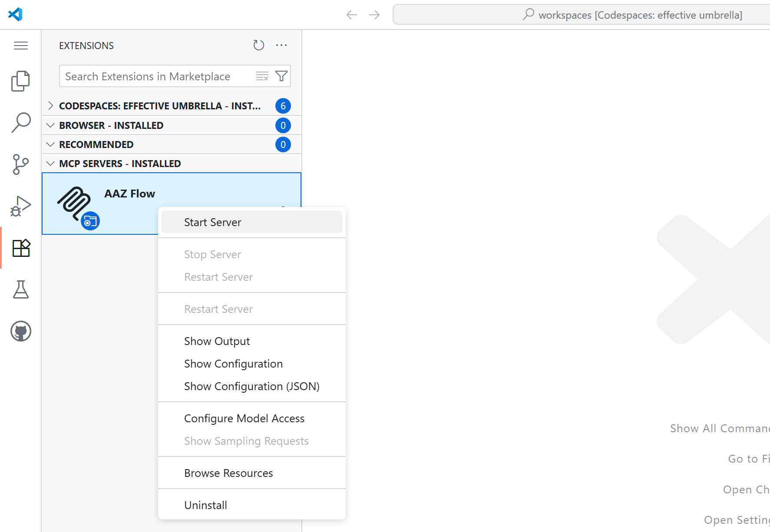Select Show Output in context menu
770x532 pixels.
click(252, 341)
